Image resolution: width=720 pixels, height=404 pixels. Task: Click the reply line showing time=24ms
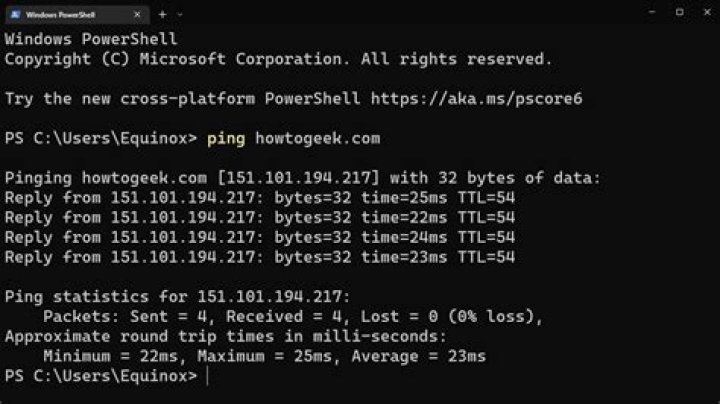[x=260, y=237]
